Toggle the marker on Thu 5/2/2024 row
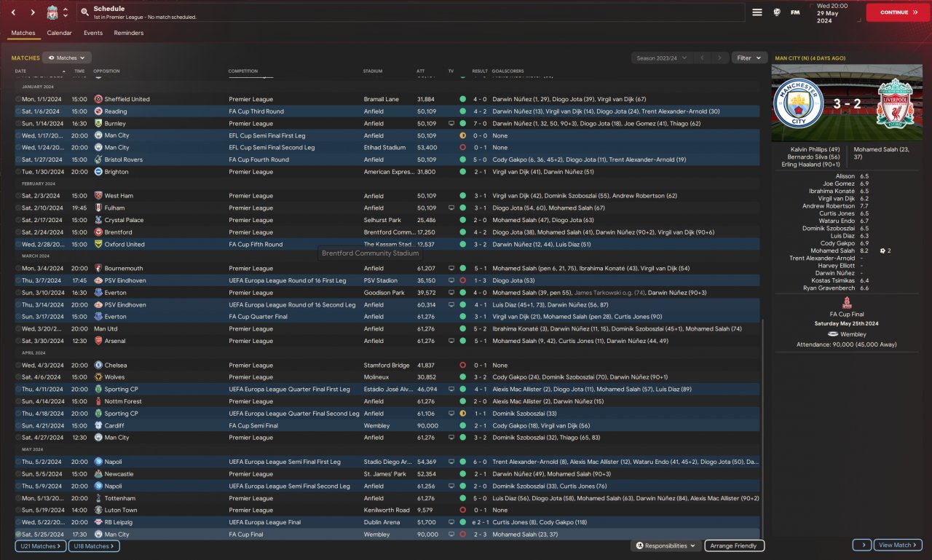Viewport: 932px width, 560px height. 18,462
